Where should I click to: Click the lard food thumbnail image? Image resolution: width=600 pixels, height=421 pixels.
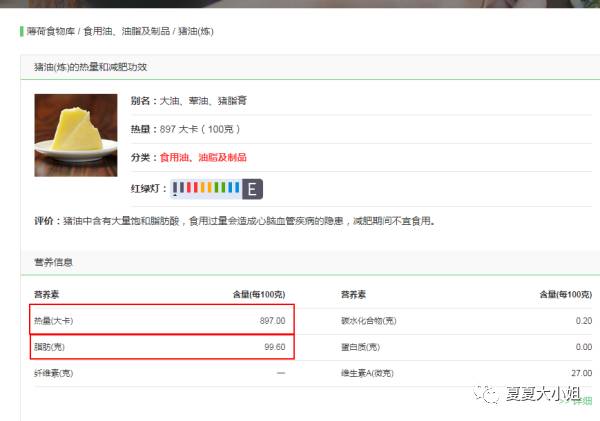point(76,135)
